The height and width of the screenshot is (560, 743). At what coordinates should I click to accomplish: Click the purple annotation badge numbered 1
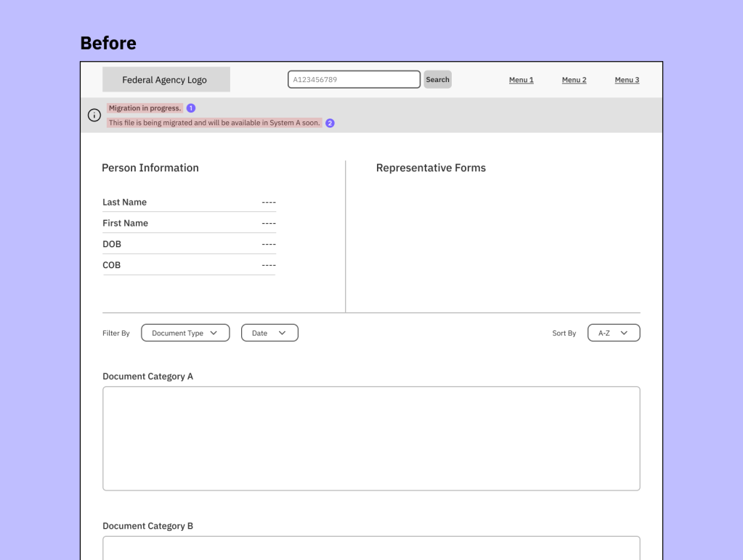click(x=191, y=108)
